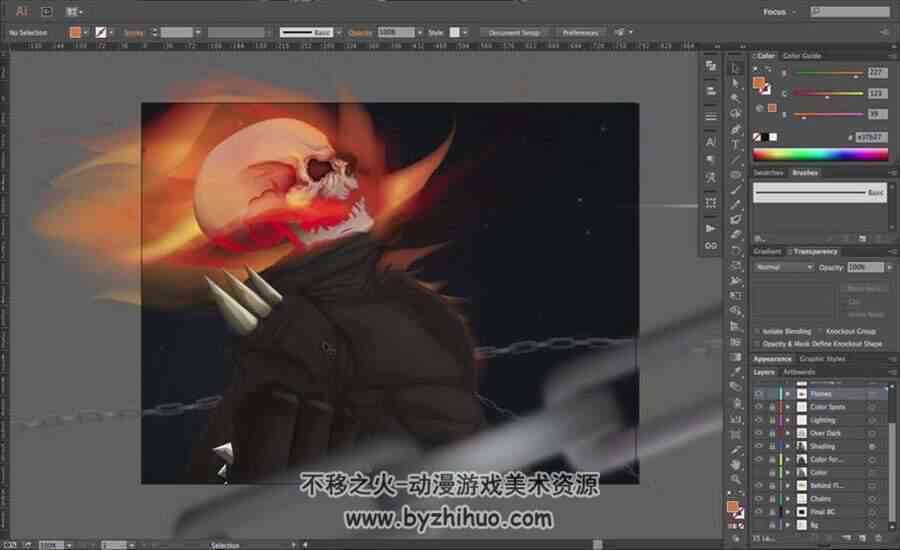Select the Pen tool
This screenshot has height=550, width=900.
[735, 129]
